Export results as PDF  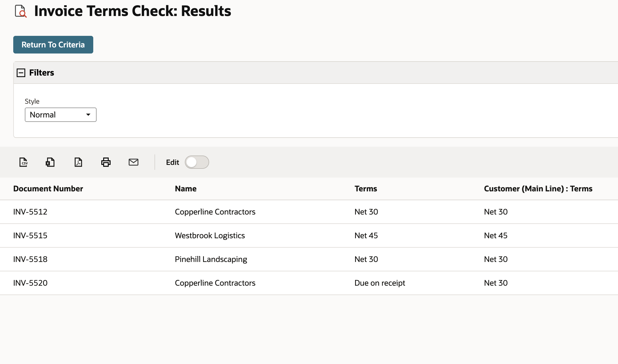78,162
